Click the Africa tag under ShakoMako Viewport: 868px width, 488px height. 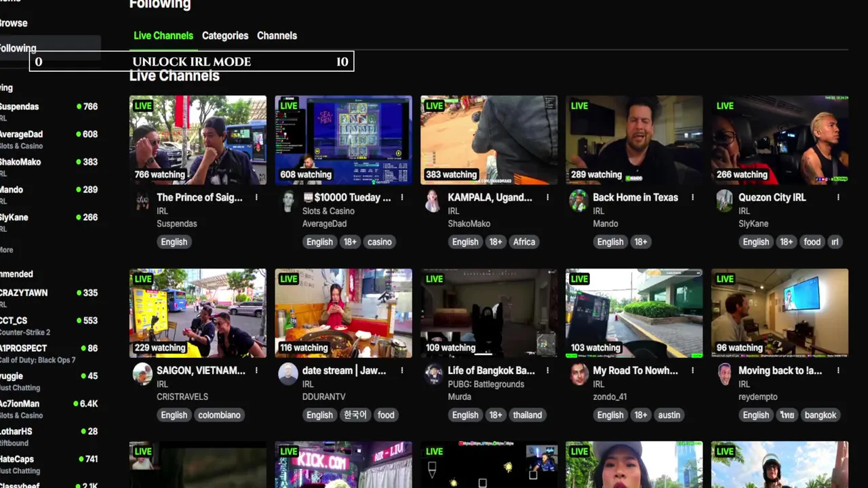click(524, 242)
